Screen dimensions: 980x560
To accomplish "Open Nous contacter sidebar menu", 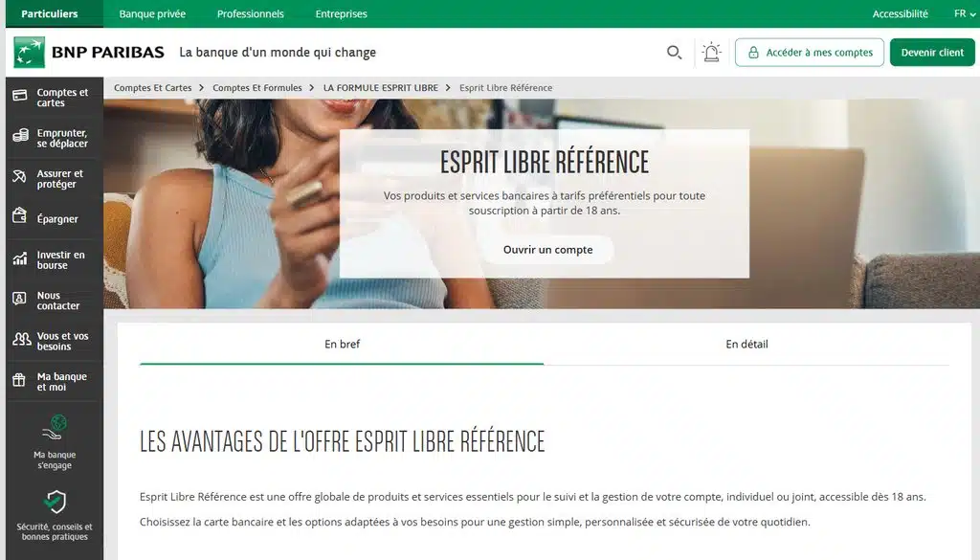I will tap(55, 300).
